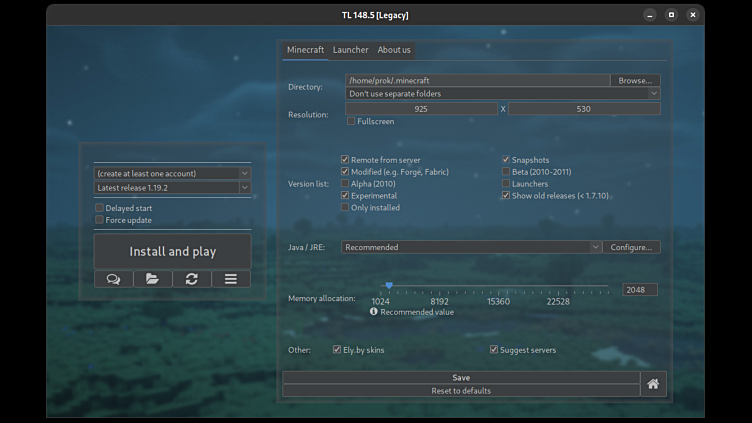The height and width of the screenshot is (423, 752).
Task: Click the resolution width field 925
Action: point(421,109)
